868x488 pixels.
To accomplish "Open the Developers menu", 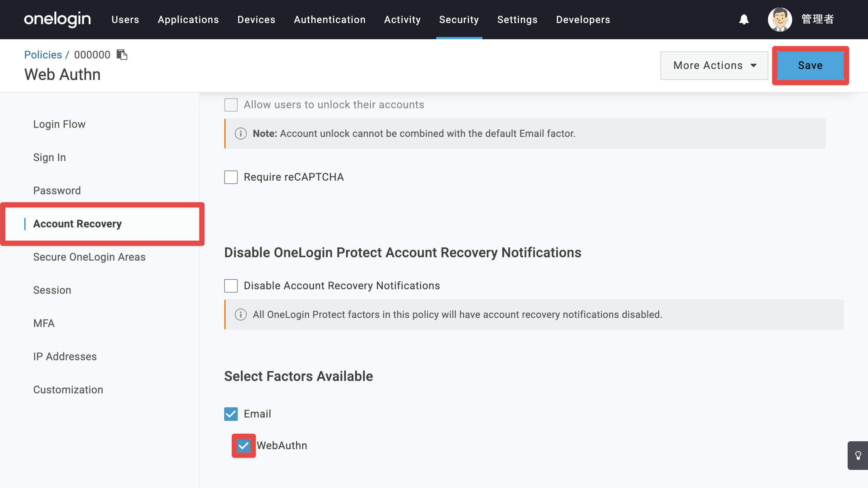I will (583, 20).
